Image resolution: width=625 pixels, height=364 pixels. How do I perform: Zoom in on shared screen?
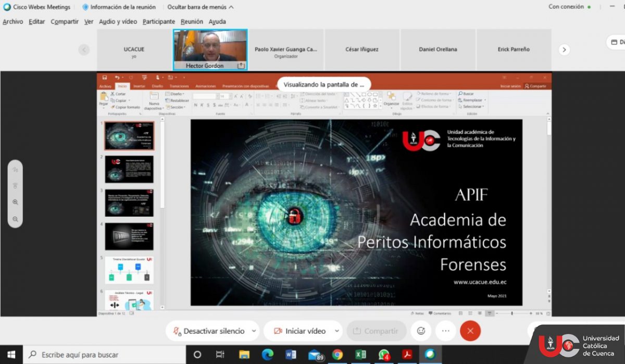point(15,202)
